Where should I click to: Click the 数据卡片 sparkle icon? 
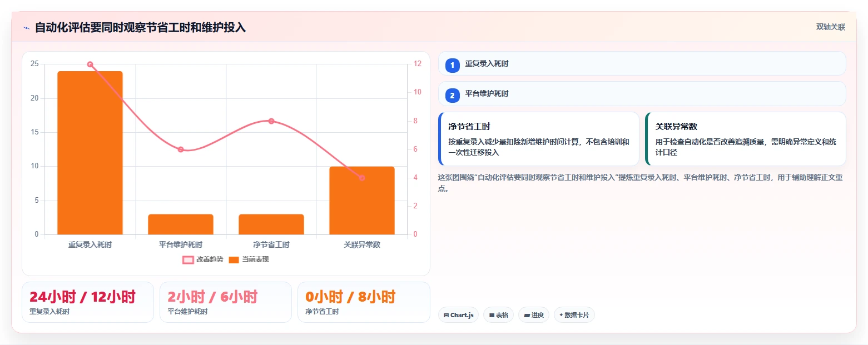tap(561, 315)
